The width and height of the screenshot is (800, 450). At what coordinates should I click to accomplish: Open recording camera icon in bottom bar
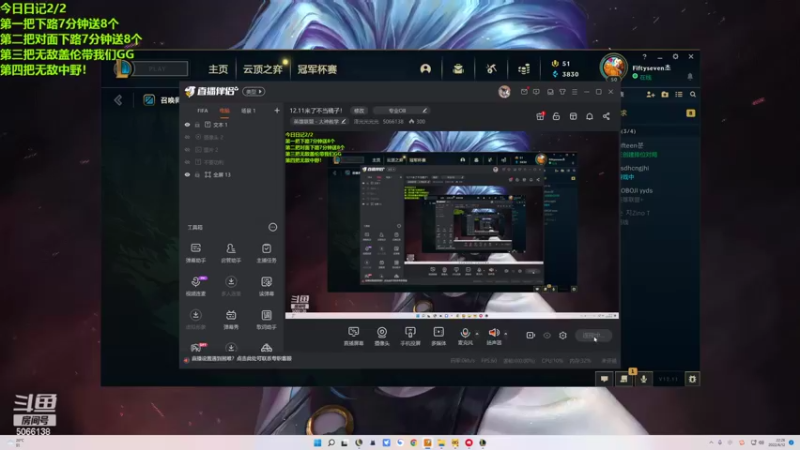(531, 335)
